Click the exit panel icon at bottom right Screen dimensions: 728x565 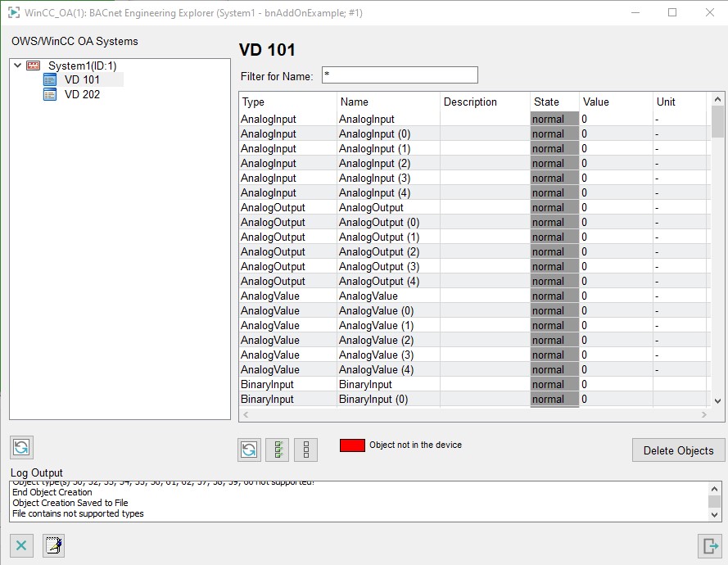[709, 545]
